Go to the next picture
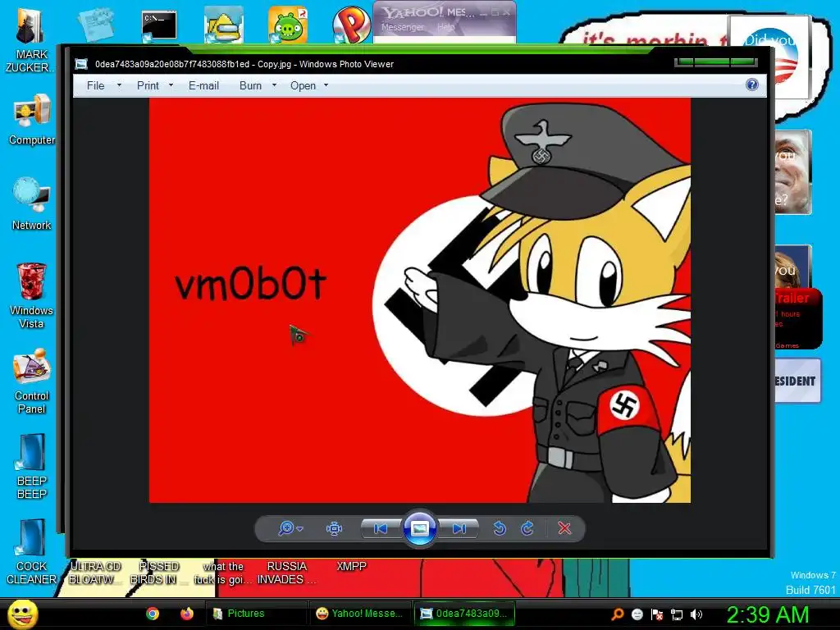This screenshot has width=840, height=630. click(x=459, y=529)
